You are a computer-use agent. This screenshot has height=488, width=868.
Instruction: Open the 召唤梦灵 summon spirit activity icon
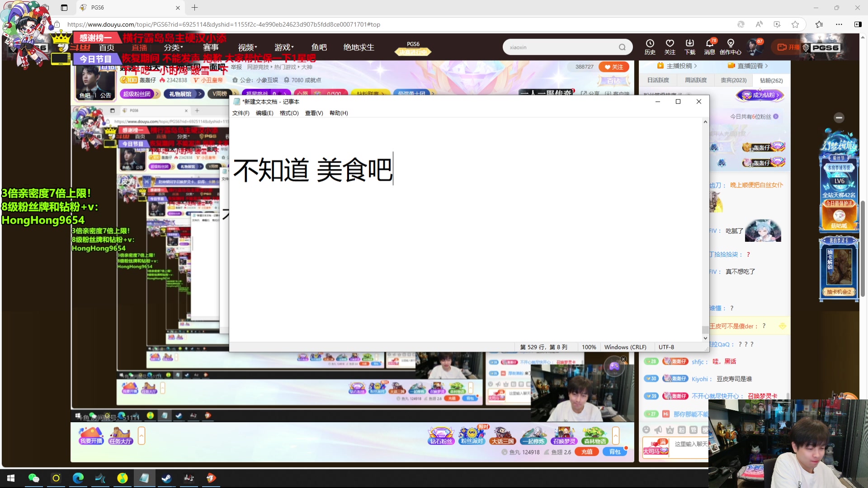(x=564, y=436)
